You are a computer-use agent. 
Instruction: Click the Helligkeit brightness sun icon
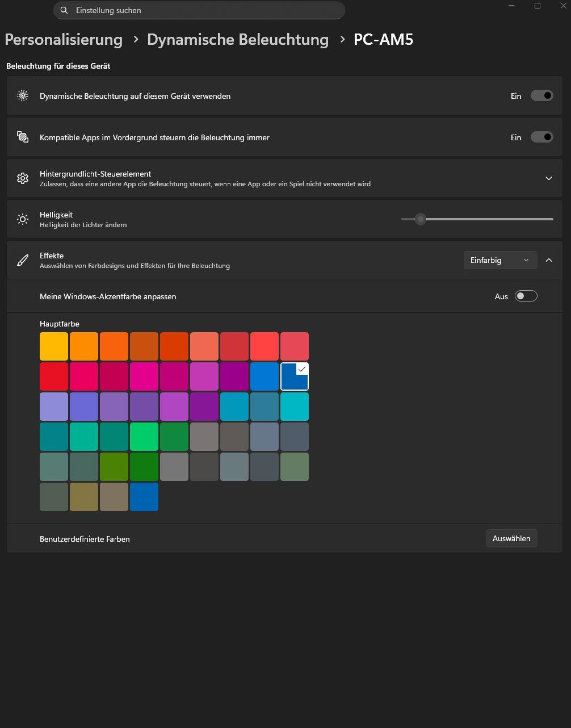click(23, 219)
